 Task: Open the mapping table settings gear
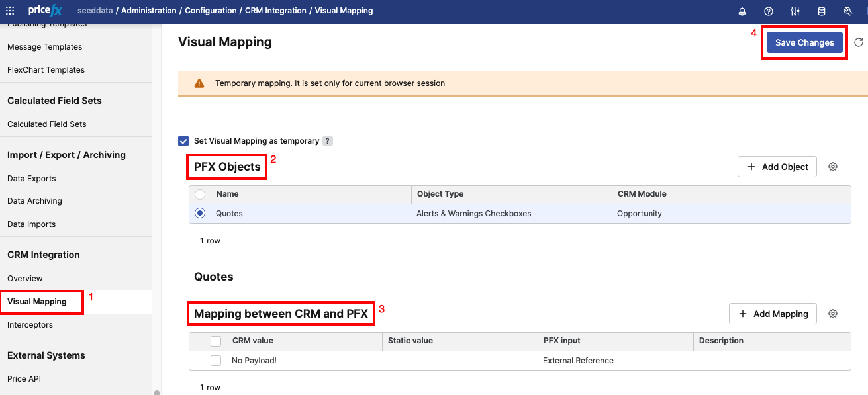[x=833, y=314]
